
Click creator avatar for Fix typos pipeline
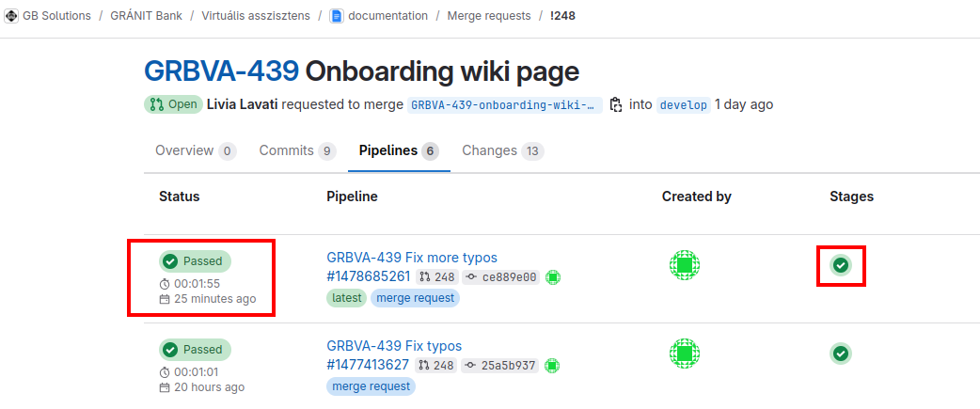pos(685,354)
